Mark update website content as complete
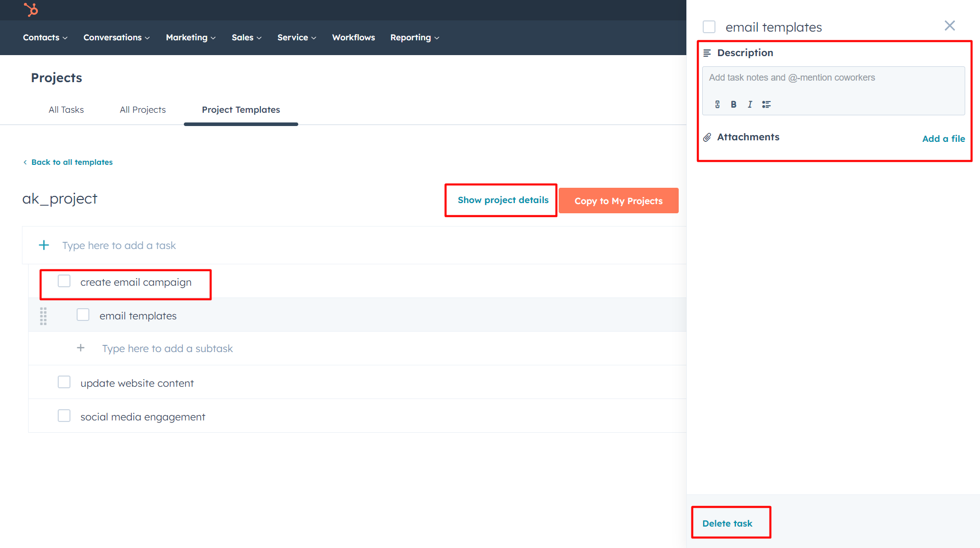The width and height of the screenshot is (980, 548). (x=64, y=382)
